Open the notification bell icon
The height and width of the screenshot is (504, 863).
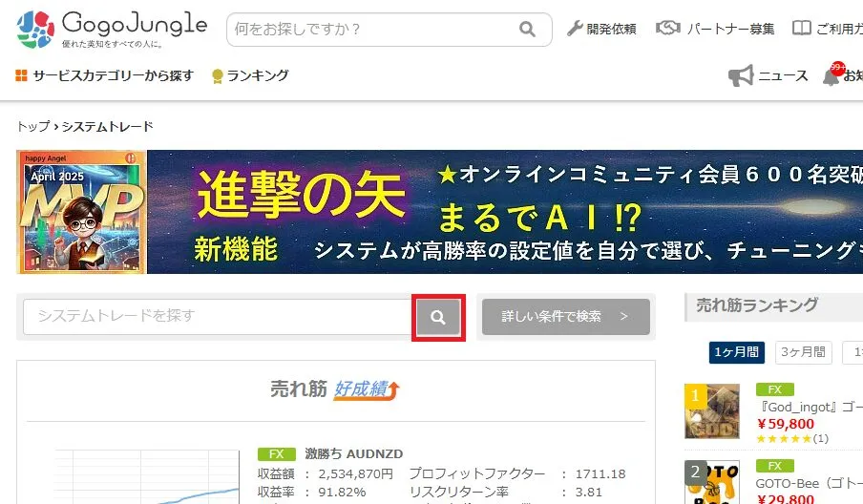coord(831,76)
